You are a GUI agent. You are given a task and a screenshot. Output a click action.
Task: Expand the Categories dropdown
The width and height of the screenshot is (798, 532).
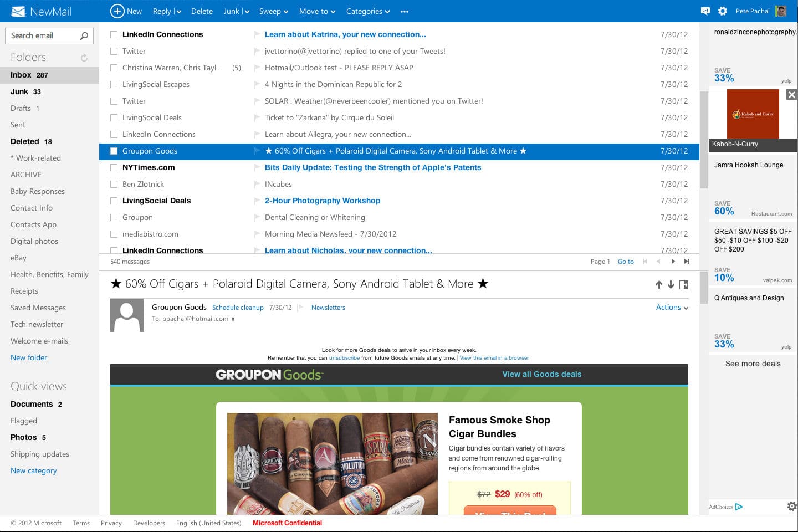click(x=387, y=12)
